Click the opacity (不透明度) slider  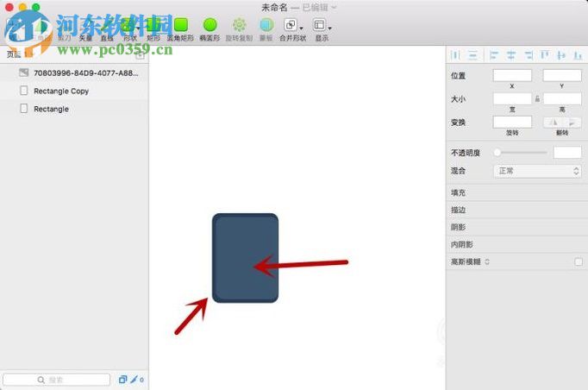coord(520,153)
